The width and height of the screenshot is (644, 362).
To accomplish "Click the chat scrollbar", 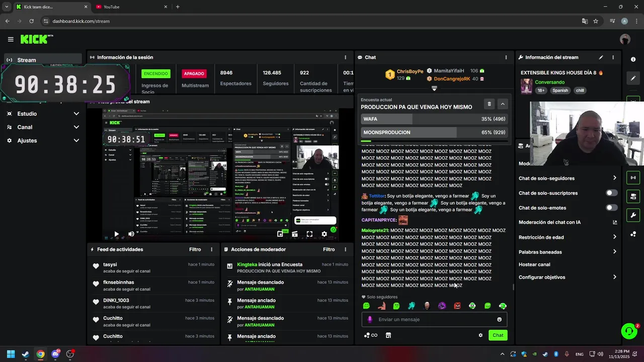I will point(513,287).
